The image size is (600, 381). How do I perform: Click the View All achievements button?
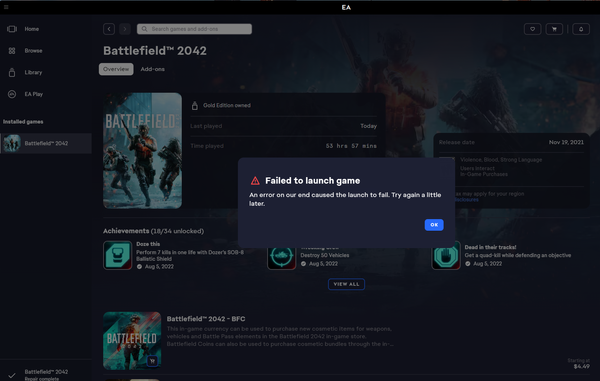pos(346,284)
